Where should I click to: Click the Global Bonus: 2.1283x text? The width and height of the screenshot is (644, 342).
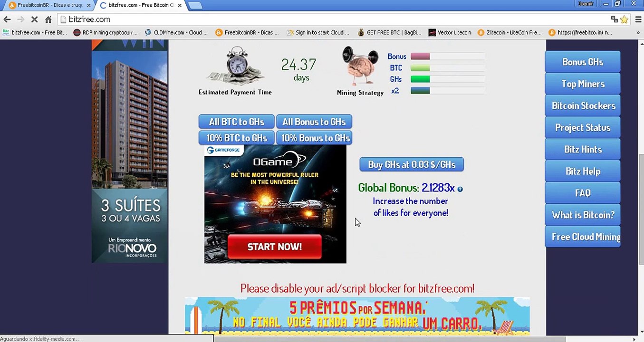(406, 188)
